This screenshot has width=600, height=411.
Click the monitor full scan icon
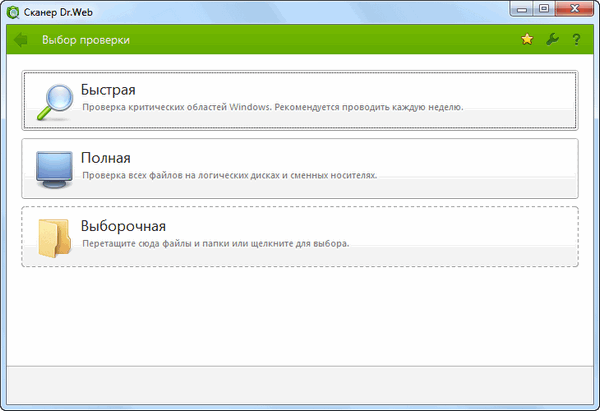pyautogui.click(x=54, y=170)
